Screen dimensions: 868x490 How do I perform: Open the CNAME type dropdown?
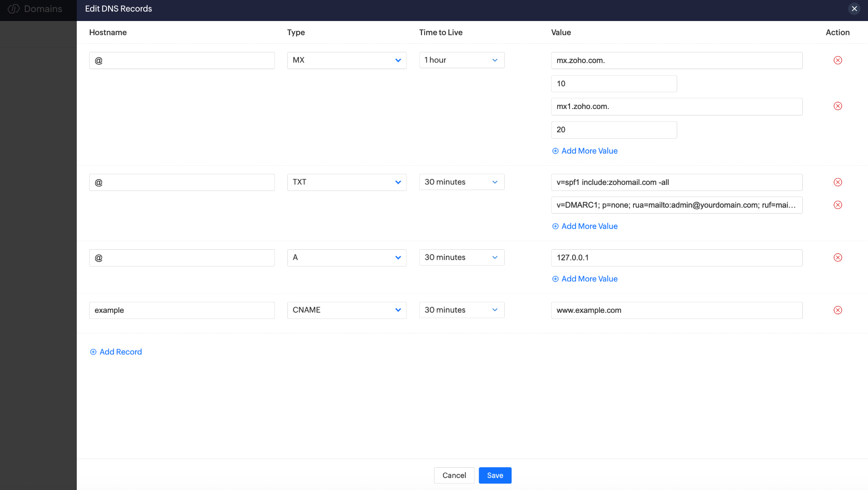[x=347, y=310]
